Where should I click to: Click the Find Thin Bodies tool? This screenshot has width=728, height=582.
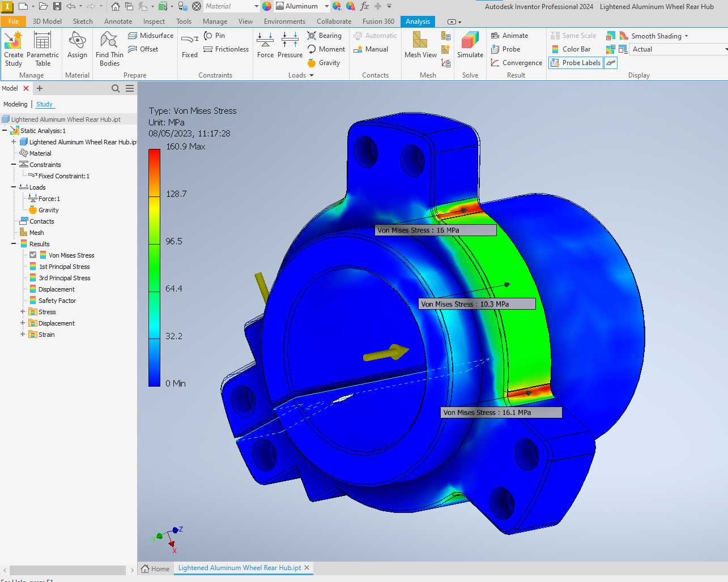[109, 49]
